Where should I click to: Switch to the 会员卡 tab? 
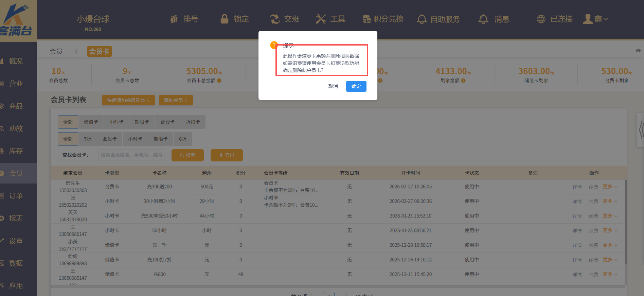(x=99, y=51)
